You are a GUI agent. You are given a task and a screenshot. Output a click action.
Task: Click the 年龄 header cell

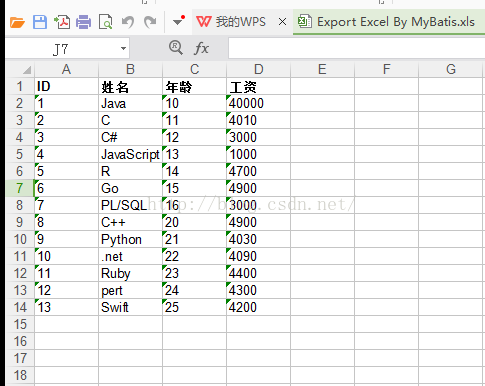[x=194, y=86]
